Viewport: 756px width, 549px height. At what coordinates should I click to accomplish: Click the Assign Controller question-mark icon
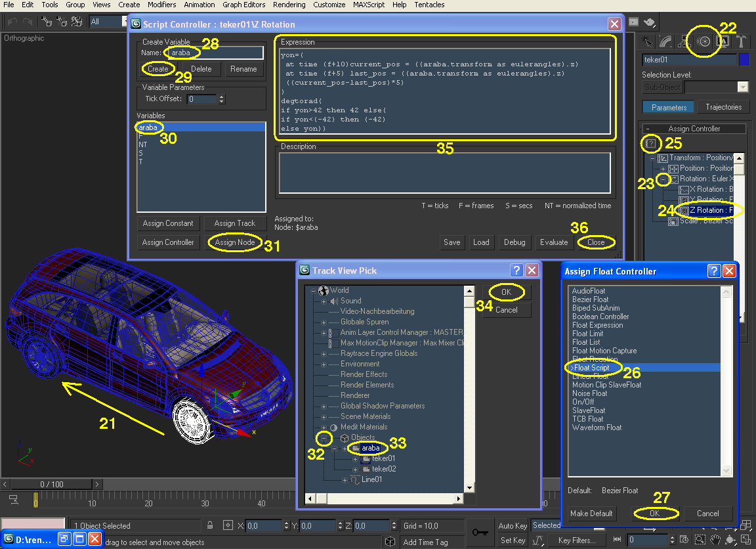point(650,143)
